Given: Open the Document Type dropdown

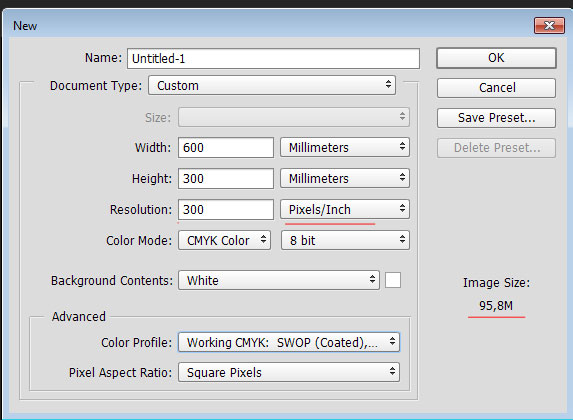Looking at the screenshot, I should pos(272,86).
